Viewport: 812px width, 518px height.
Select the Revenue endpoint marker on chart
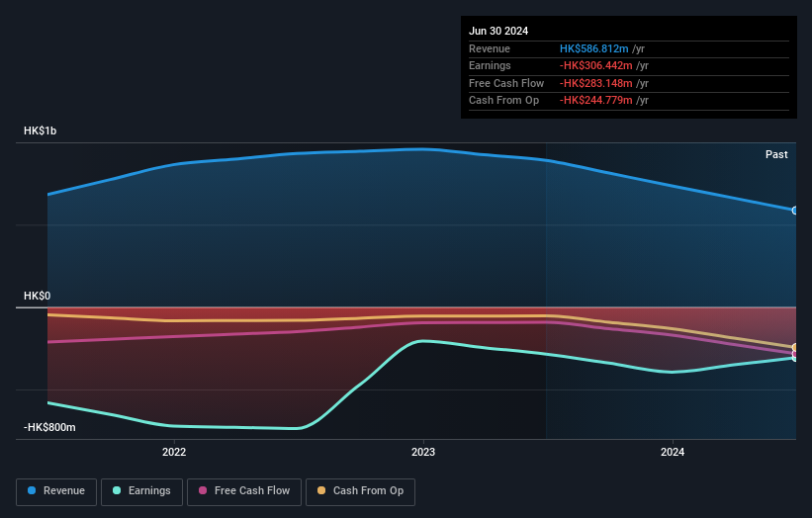click(794, 211)
